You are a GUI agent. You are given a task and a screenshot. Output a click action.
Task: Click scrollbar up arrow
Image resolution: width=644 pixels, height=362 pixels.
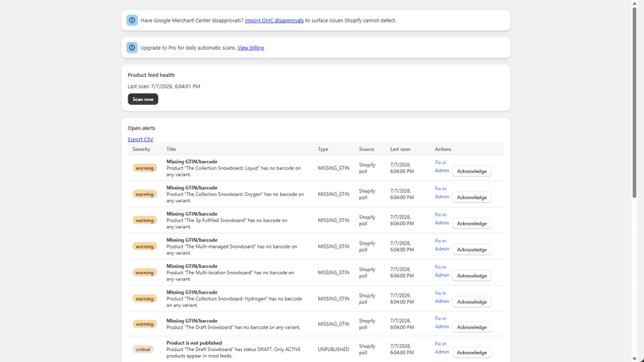(635, 3)
